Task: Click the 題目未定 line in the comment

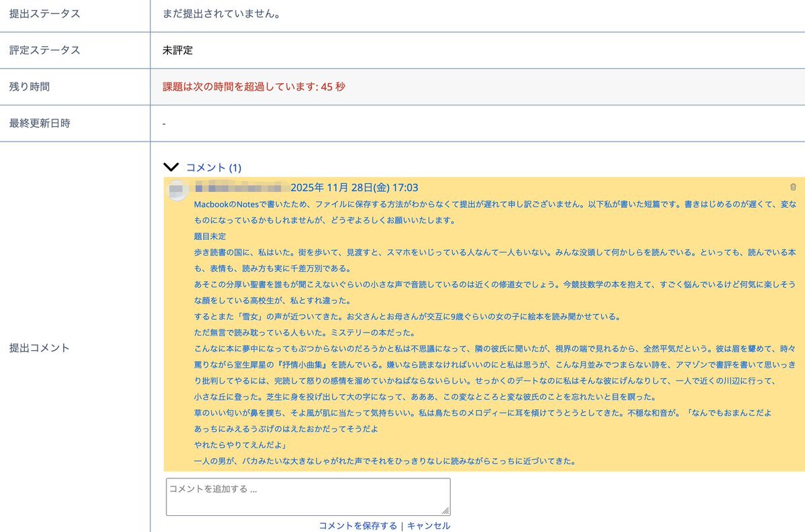Action: [210, 236]
